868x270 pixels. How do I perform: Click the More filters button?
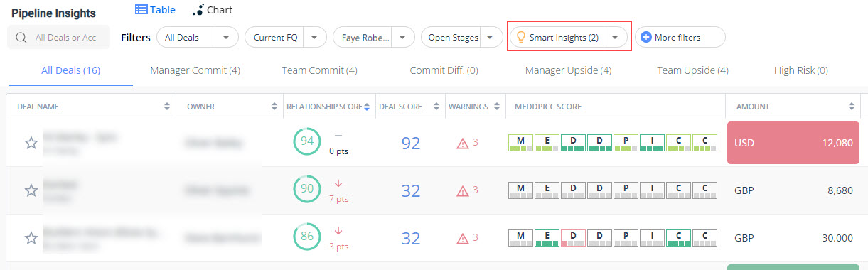click(x=680, y=38)
